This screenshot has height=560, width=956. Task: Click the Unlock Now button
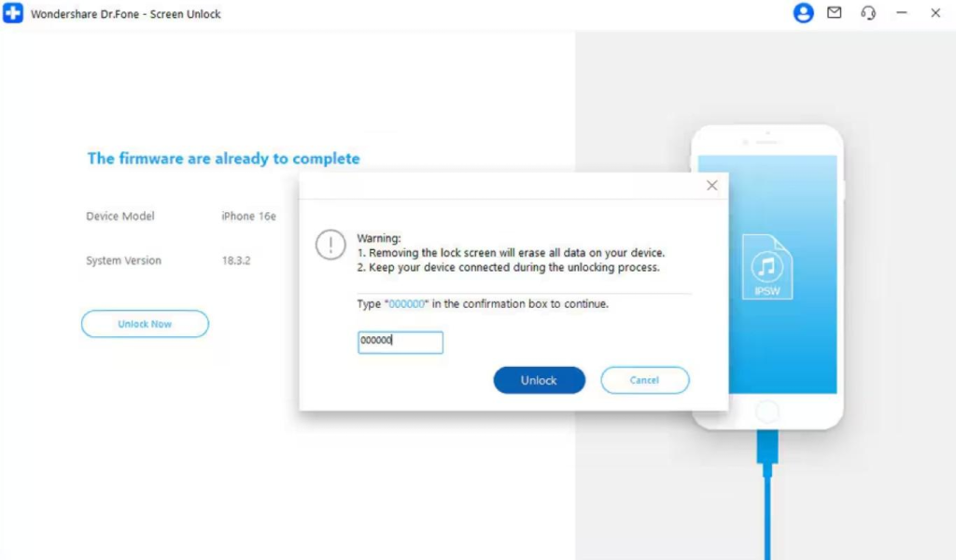(145, 324)
